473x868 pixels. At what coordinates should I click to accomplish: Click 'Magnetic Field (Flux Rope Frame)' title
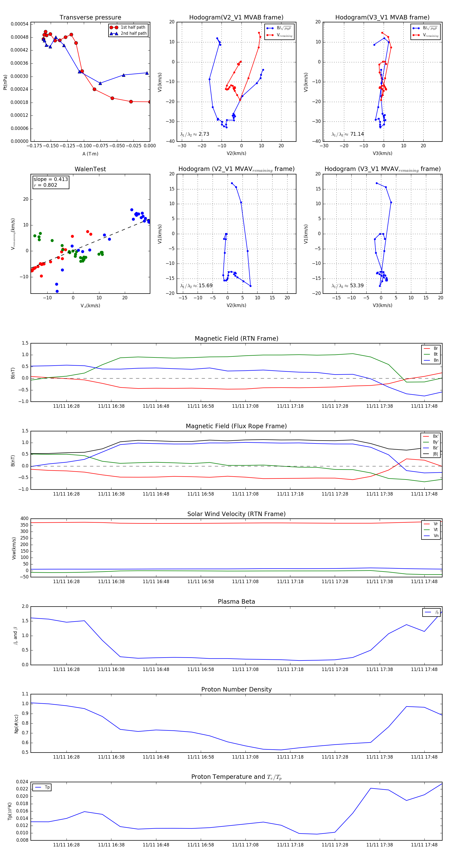tap(236, 426)
